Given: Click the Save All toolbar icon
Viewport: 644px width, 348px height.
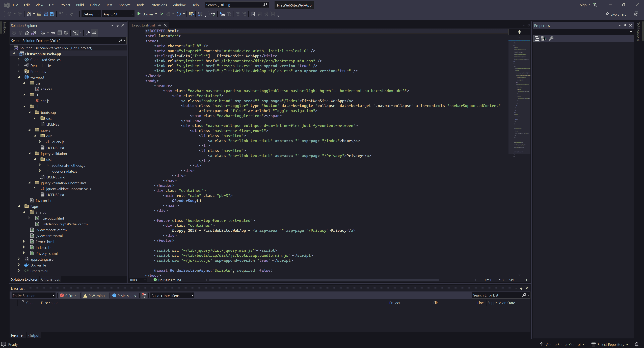Looking at the screenshot, I should pyautogui.click(x=52, y=14).
